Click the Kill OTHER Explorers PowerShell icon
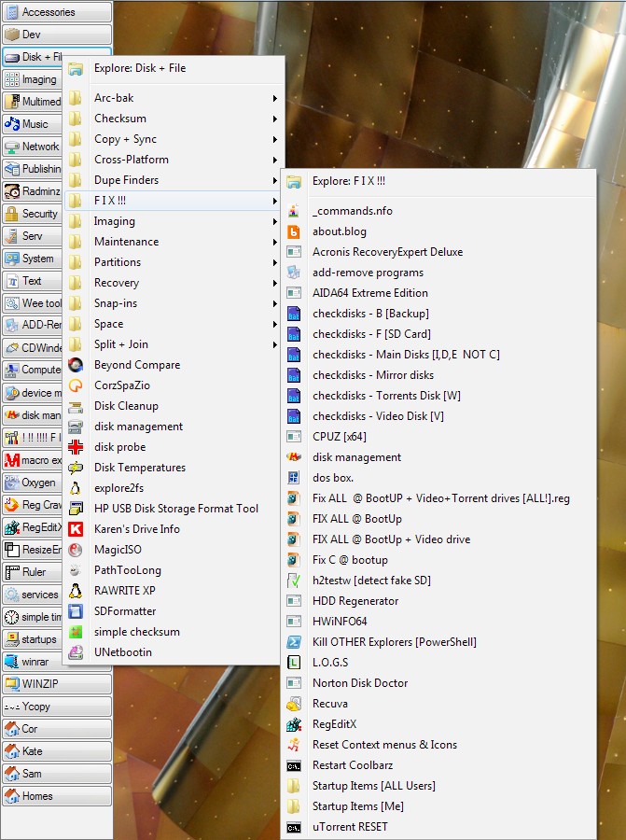 pyautogui.click(x=294, y=642)
